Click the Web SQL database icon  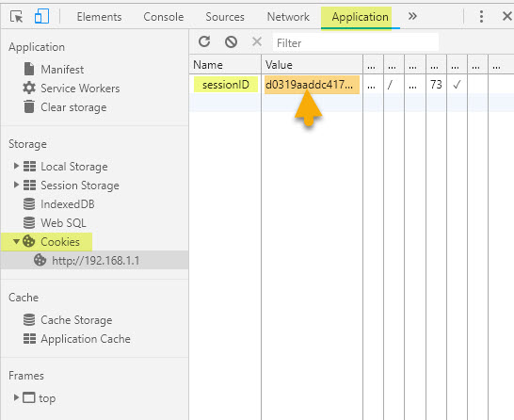(x=29, y=222)
